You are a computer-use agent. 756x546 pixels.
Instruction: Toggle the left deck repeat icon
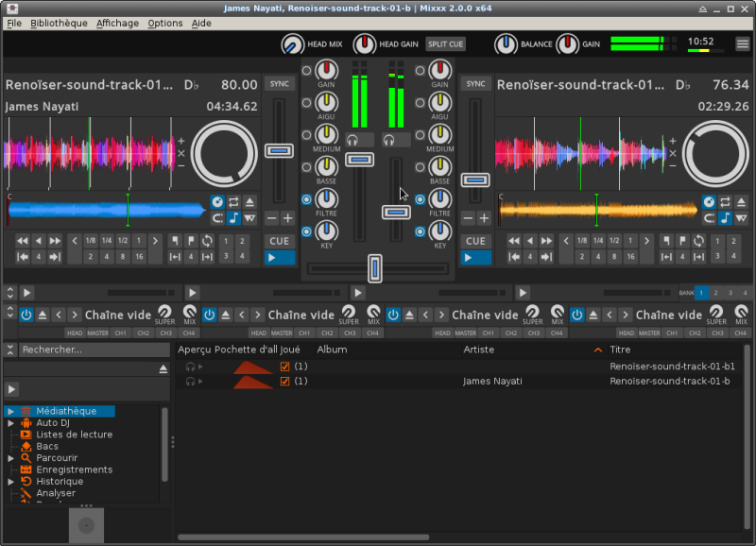coord(233,201)
